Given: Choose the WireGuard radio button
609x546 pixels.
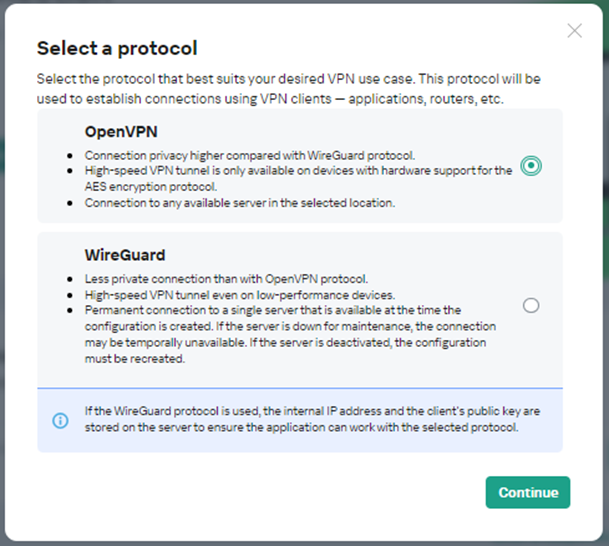Looking at the screenshot, I should click(531, 306).
